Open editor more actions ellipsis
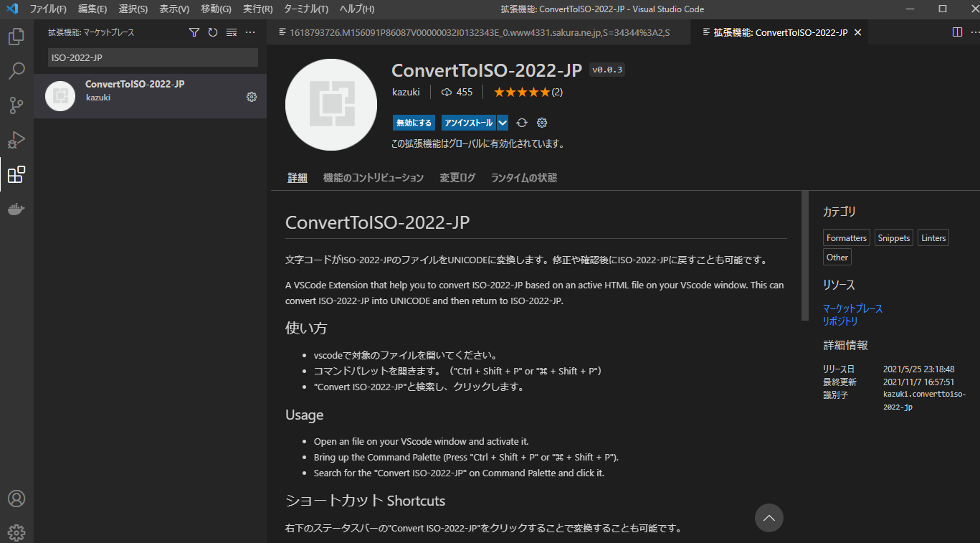980x543 pixels. click(974, 32)
